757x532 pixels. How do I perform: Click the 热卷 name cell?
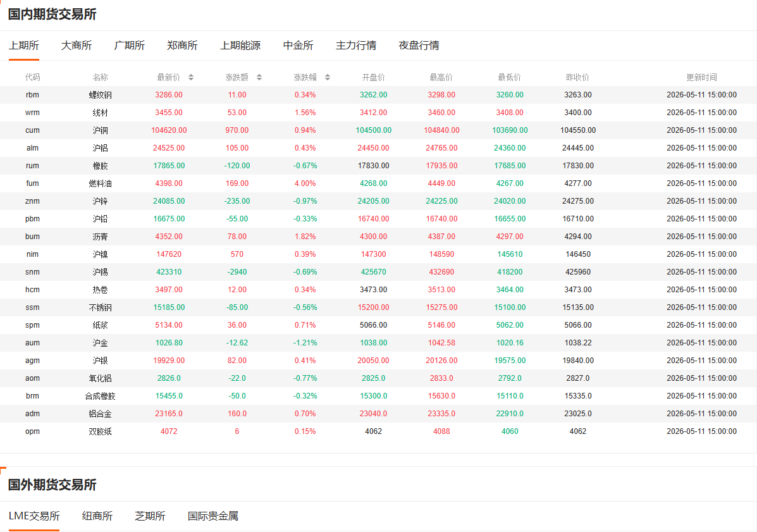(x=100, y=290)
